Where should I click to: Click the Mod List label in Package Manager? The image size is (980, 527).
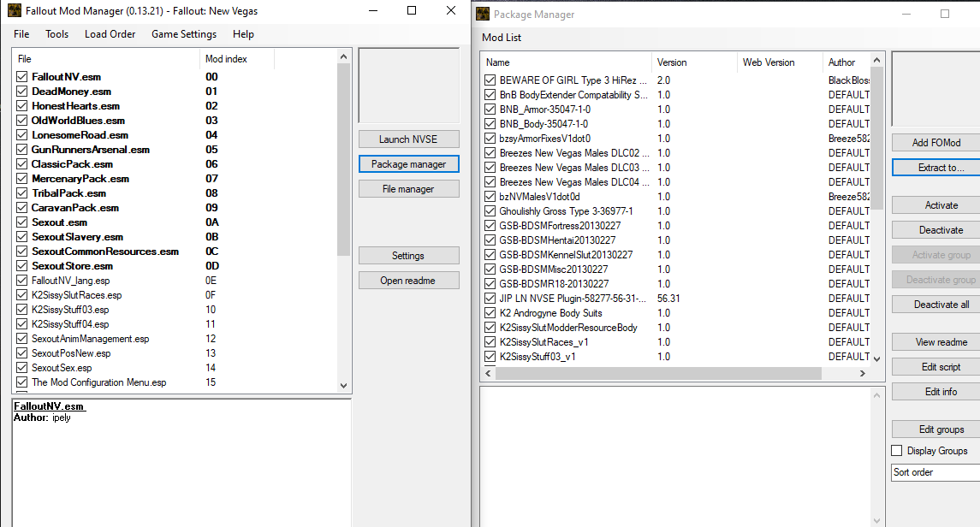pyautogui.click(x=502, y=38)
